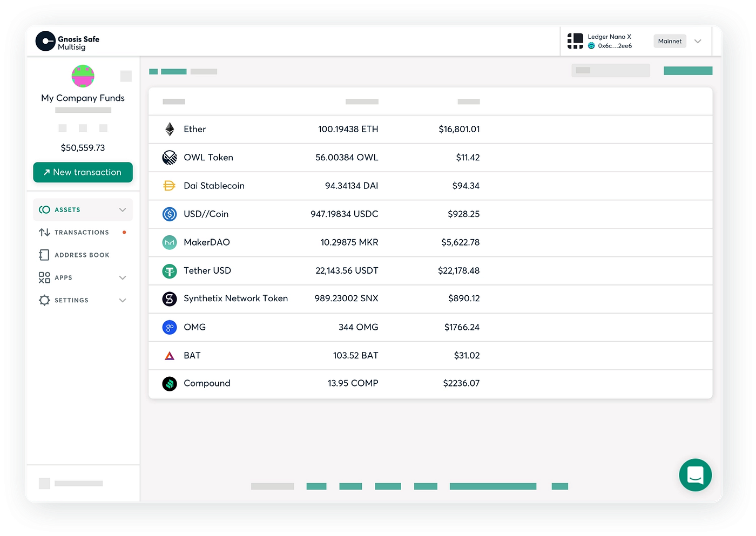Viewport: 756px width, 536px height.
Task: Click the wallet address 0x6c...2ee6
Action: pos(615,46)
